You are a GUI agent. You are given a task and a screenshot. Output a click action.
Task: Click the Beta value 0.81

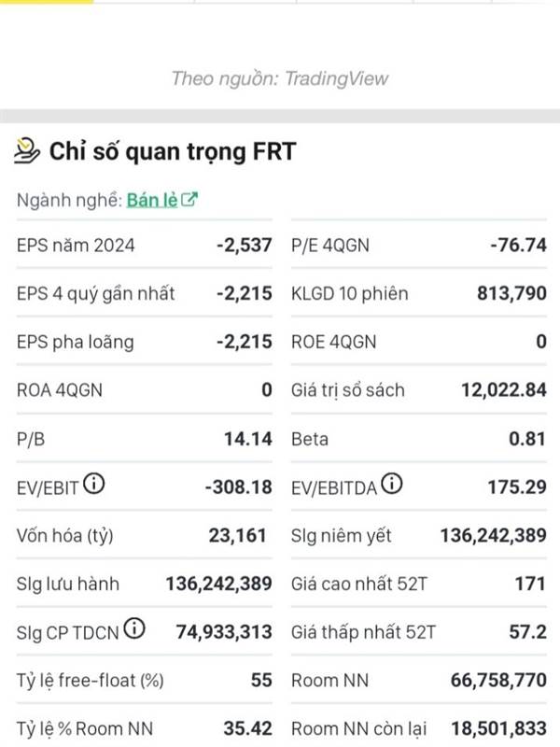click(x=527, y=438)
